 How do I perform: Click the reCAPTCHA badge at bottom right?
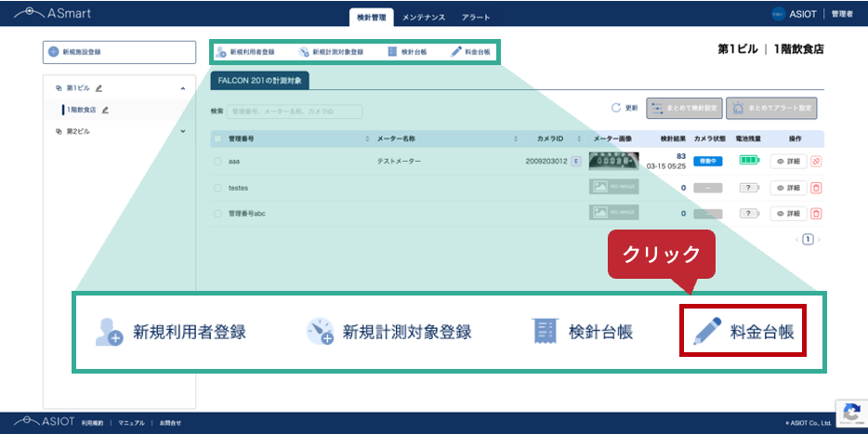coord(851,414)
